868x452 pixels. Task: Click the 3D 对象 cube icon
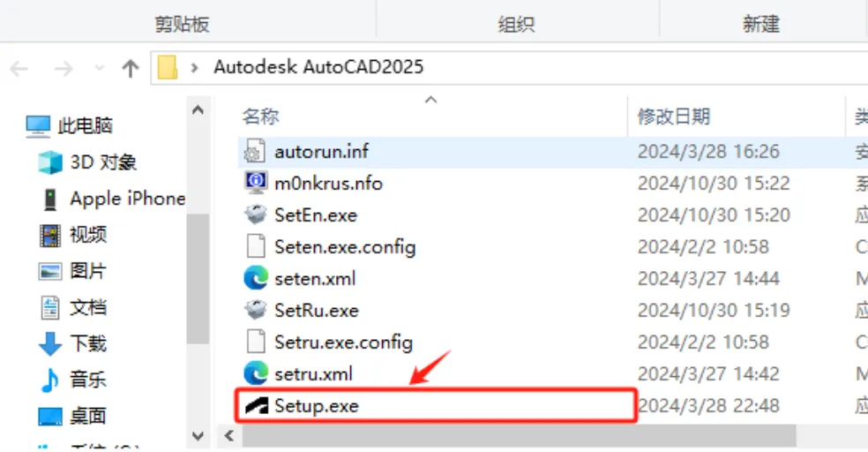(x=50, y=162)
